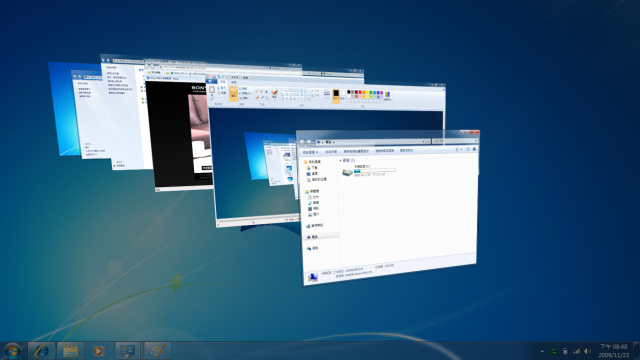640x360 pixels.
Task: Open the Brushes tool in Paint
Action: click(x=274, y=93)
